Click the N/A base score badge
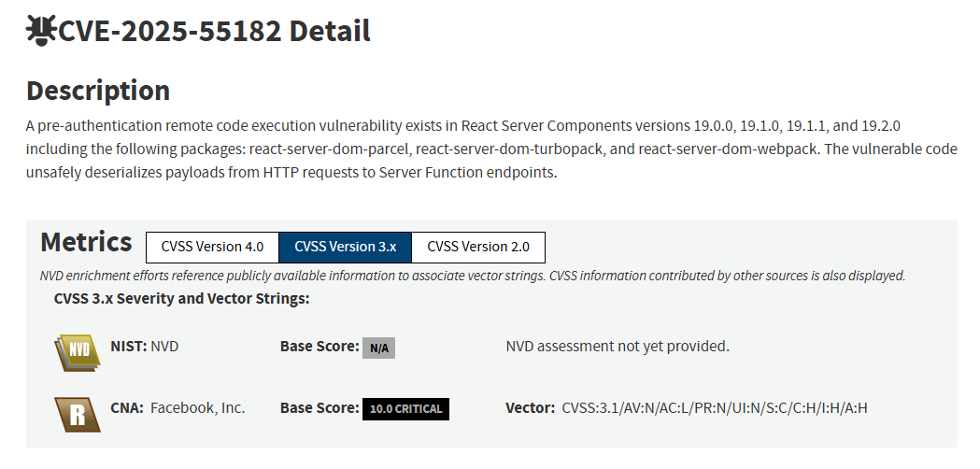980x469 pixels. click(378, 348)
